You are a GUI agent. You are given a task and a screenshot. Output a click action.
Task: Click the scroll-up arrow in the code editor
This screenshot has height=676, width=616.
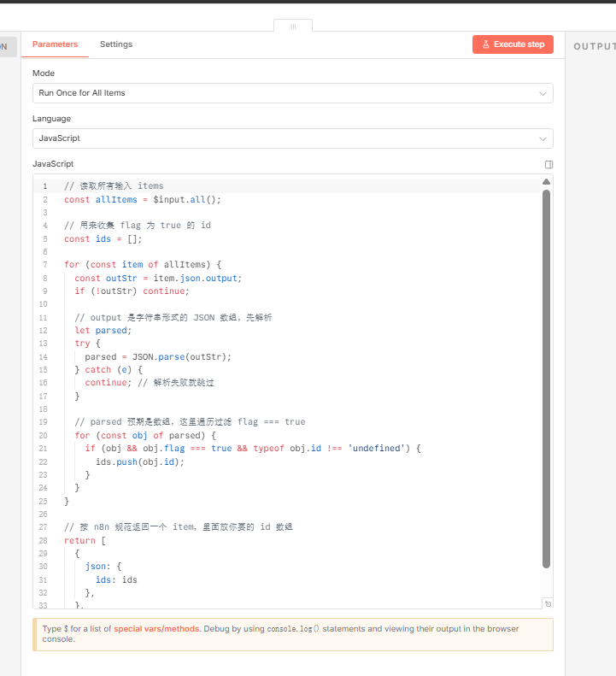click(x=547, y=182)
